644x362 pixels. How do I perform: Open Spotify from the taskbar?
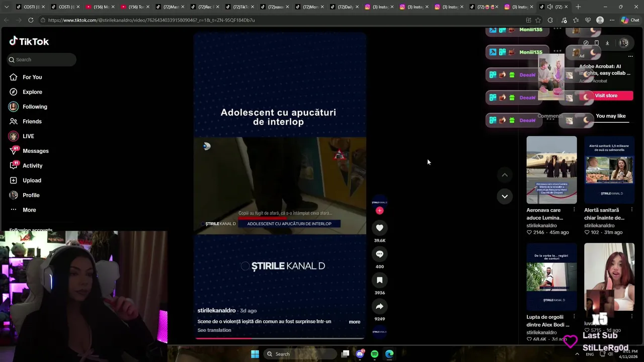[374, 354]
